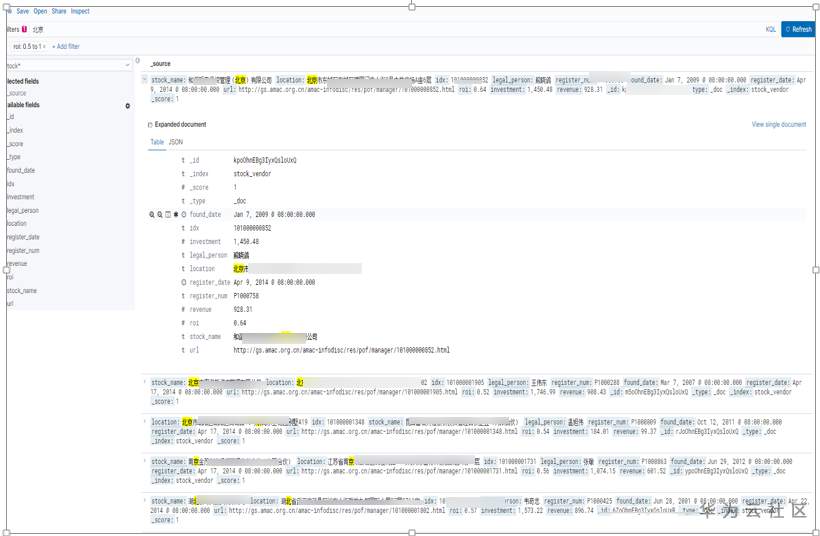This screenshot has height=536, width=820.
Task: Select revenue field in sidebar
Action: click(17, 264)
